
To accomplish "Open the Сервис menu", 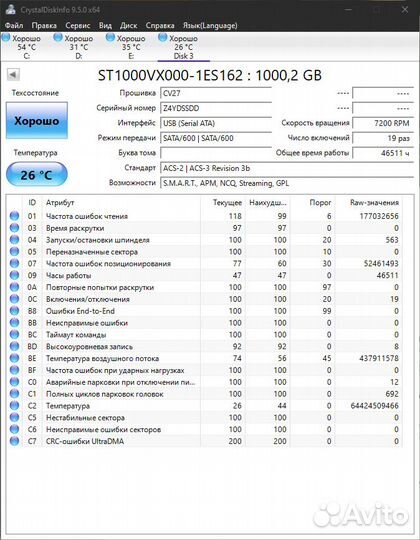I will click(77, 25).
